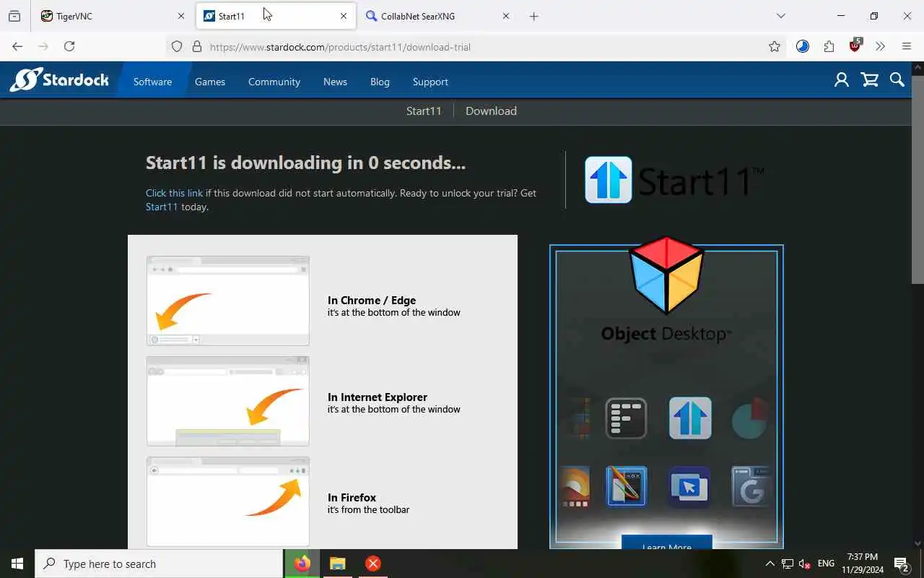Open the Games menu
Image resolution: width=924 pixels, height=578 pixels.
[x=210, y=82]
